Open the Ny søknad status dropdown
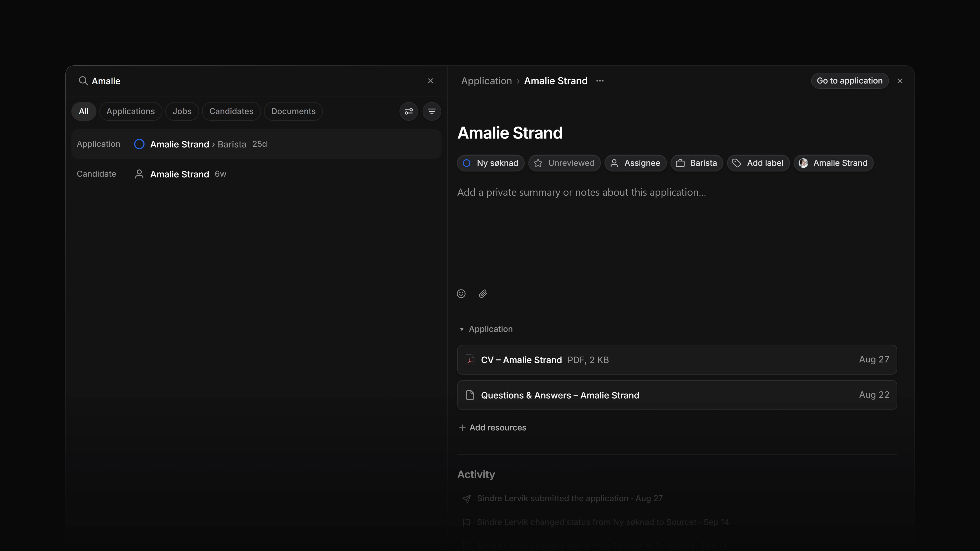The height and width of the screenshot is (551, 980). point(491,163)
